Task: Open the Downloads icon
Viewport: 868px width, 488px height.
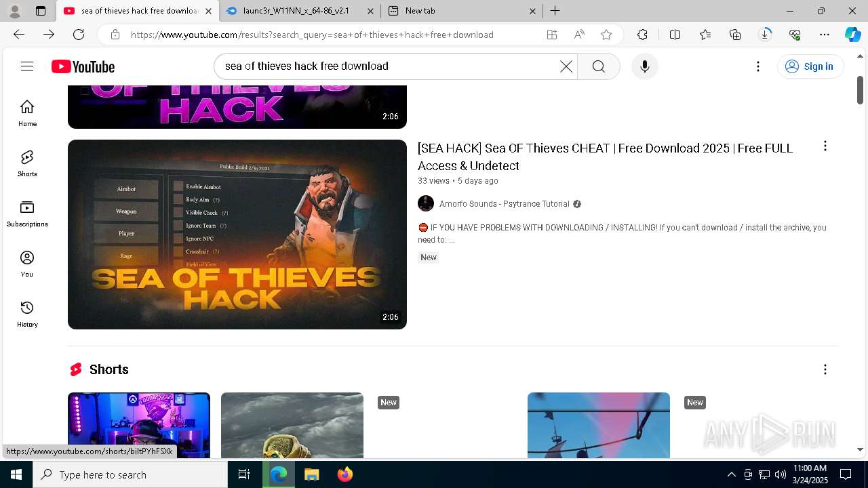Action: coord(765,35)
